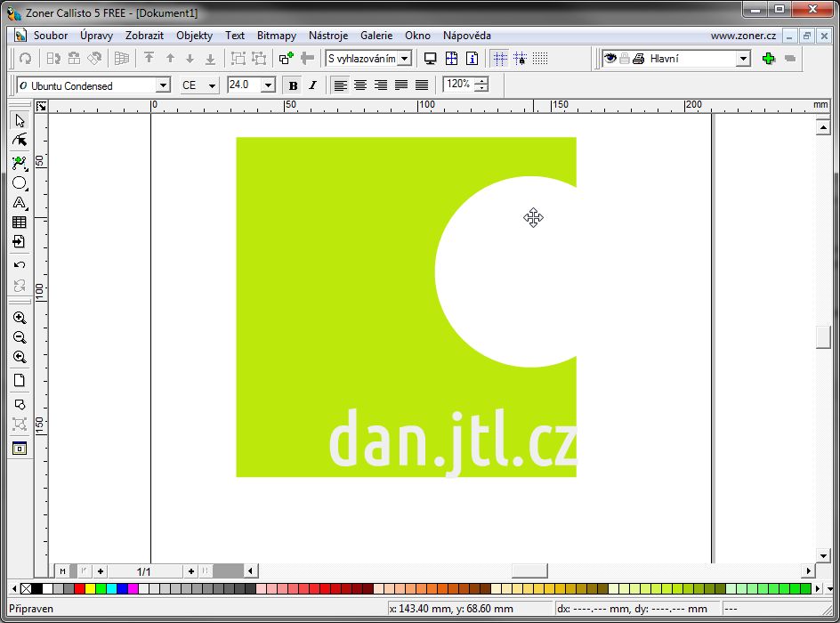Screen dimensions: 840x623
Task: Open the Galerie menu
Action: tap(376, 36)
